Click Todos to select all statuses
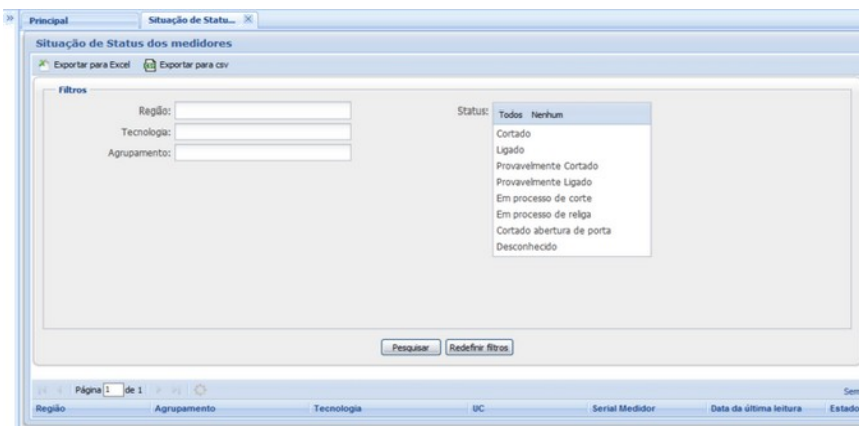Screen dimensions: 865x431 511,116
